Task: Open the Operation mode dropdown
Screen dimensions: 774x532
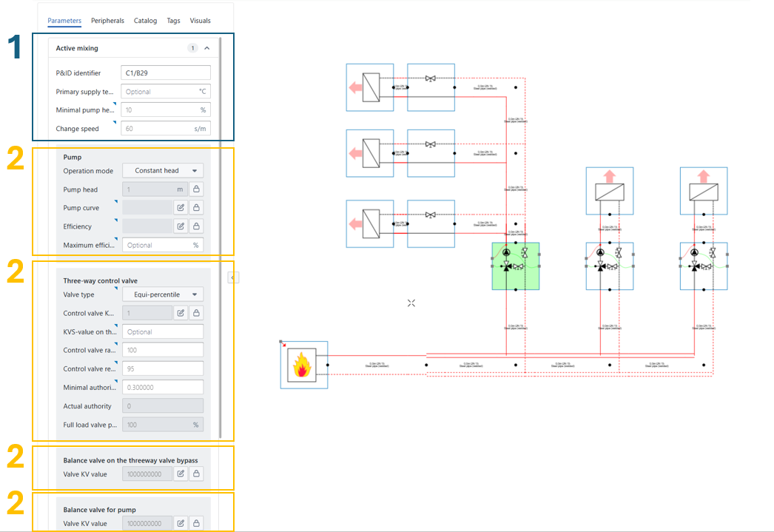Action: (x=163, y=171)
